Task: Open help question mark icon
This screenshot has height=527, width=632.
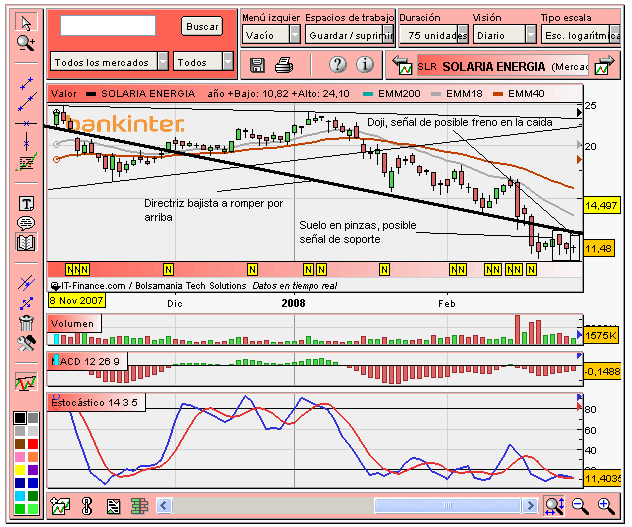Action: click(x=338, y=65)
